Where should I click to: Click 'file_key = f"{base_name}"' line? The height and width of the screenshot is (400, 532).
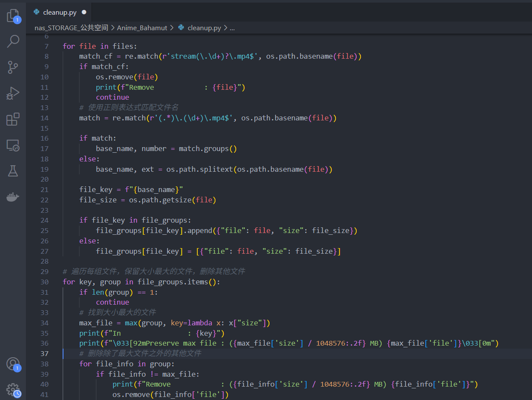131,189
